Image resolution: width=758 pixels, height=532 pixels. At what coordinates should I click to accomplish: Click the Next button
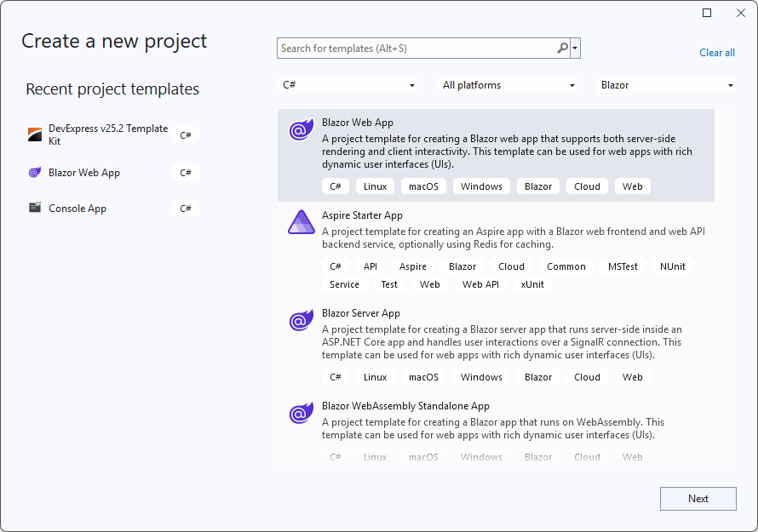point(698,498)
